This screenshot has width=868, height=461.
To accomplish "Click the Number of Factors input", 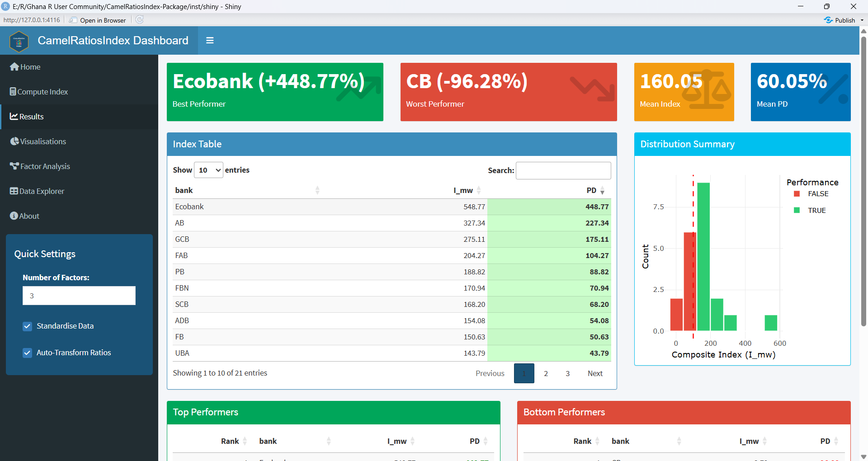I will tap(79, 296).
